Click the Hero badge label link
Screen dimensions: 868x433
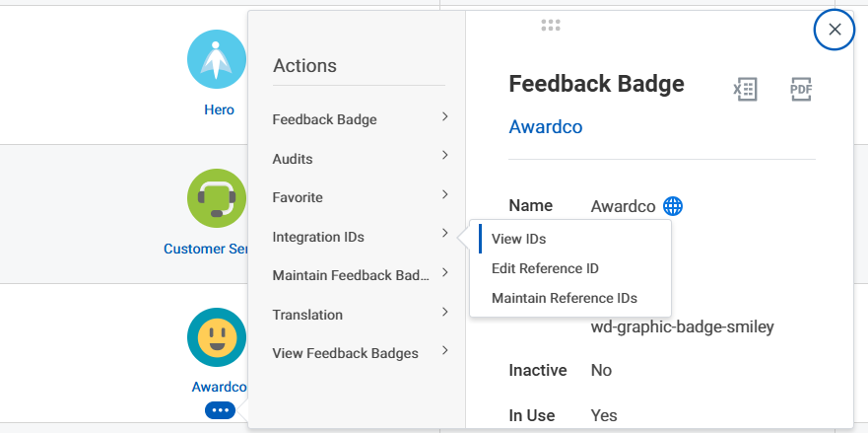click(219, 110)
